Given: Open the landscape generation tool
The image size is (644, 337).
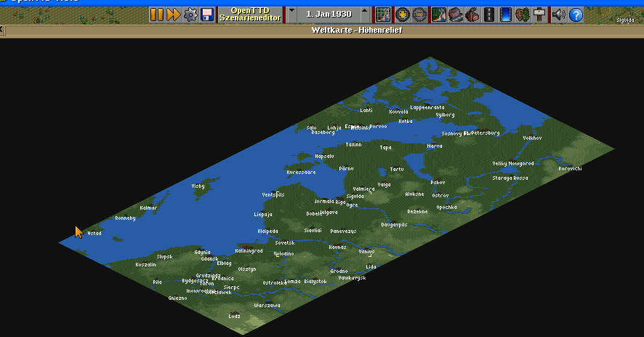Looking at the screenshot, I should [438, 15].
